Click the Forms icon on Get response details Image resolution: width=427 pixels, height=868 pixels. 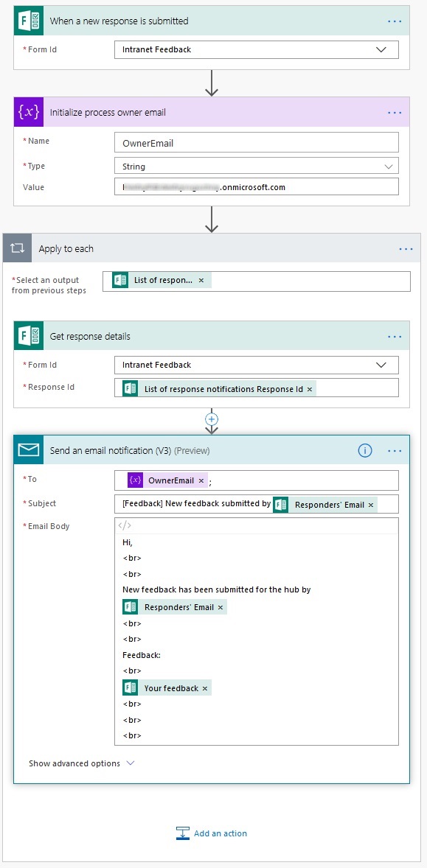(x=28, y=336)
